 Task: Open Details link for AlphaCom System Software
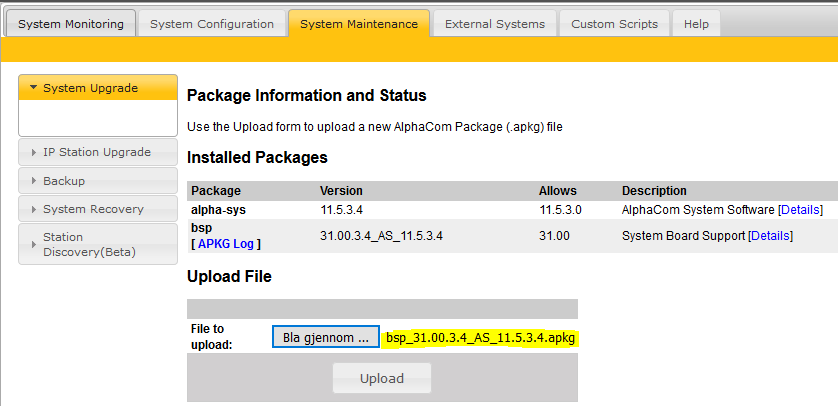click(800, 210)
